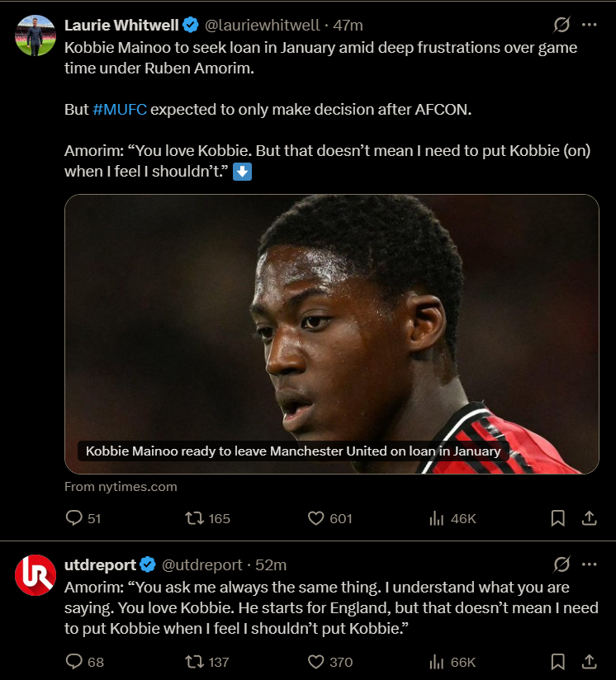Share Laurie Whitwell's tweet
Screen dimensions: 616x680
[589, 518]
